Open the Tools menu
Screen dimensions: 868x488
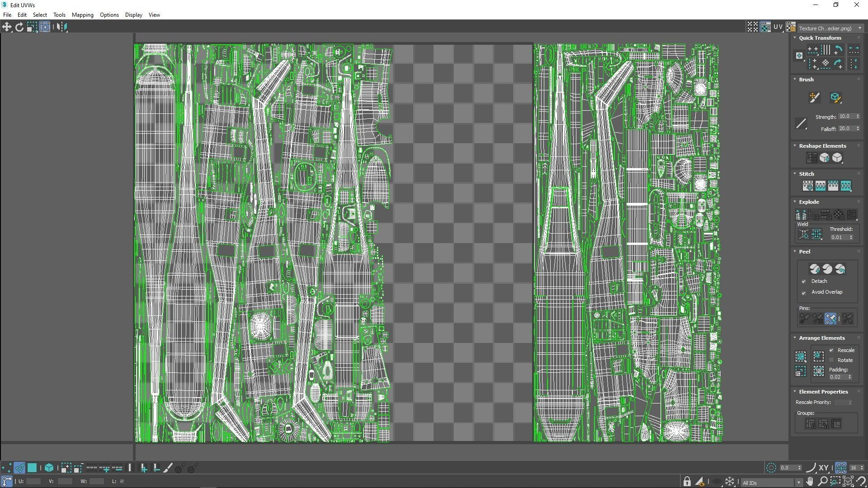click(59, 15)
